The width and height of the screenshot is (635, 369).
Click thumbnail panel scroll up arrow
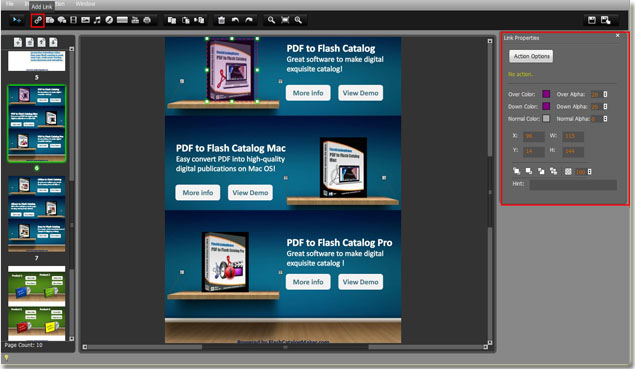(72, 49)
